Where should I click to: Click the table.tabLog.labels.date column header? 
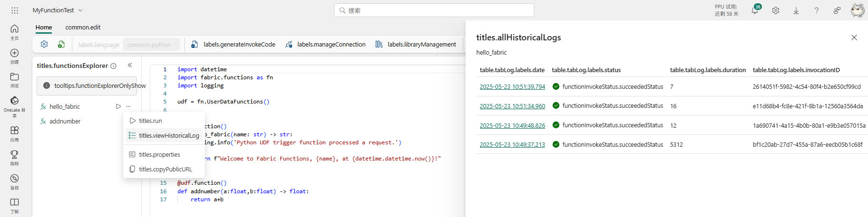tap(512, 70)
